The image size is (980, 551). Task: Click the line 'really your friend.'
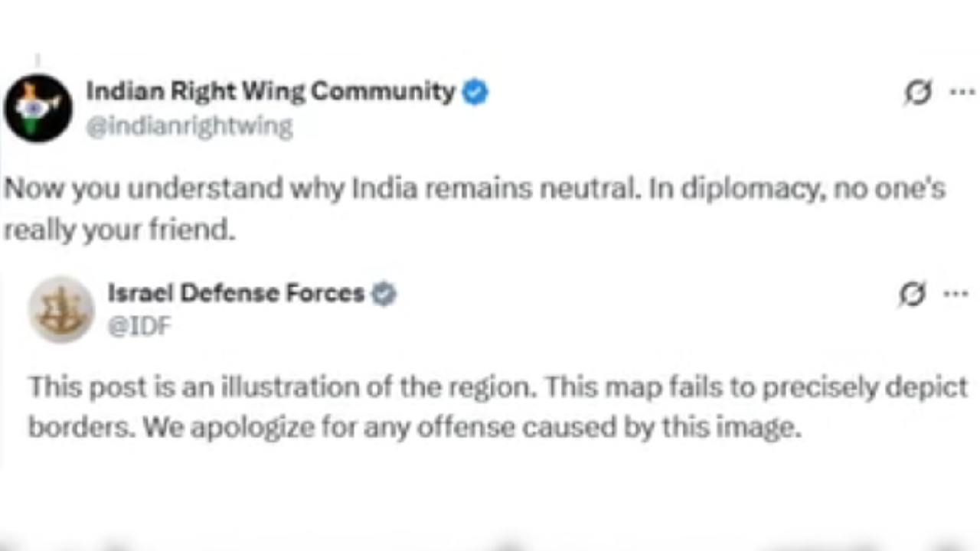(x=119, y=230)
